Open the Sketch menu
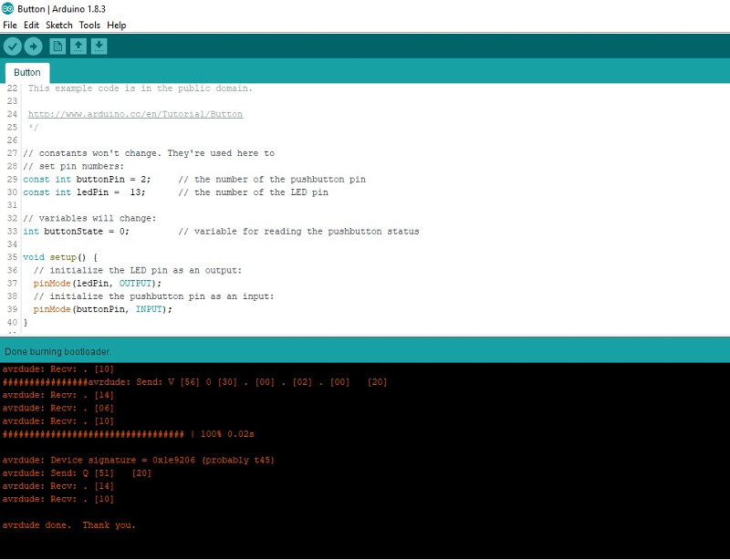 pos(58,26)
